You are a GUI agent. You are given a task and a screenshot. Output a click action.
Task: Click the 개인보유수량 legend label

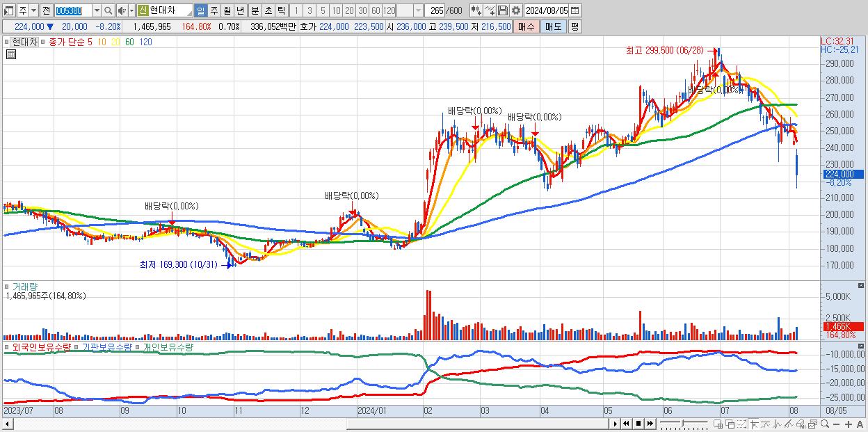click(x=168, y=346)
